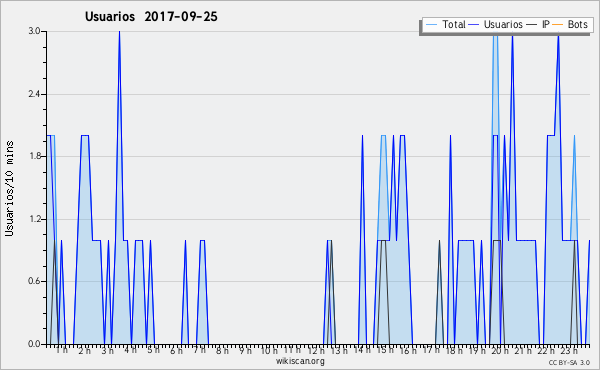Click the wikiscan.org label below the chart
The height and width of the screenshot is (370, 600).
click(300, 361)
